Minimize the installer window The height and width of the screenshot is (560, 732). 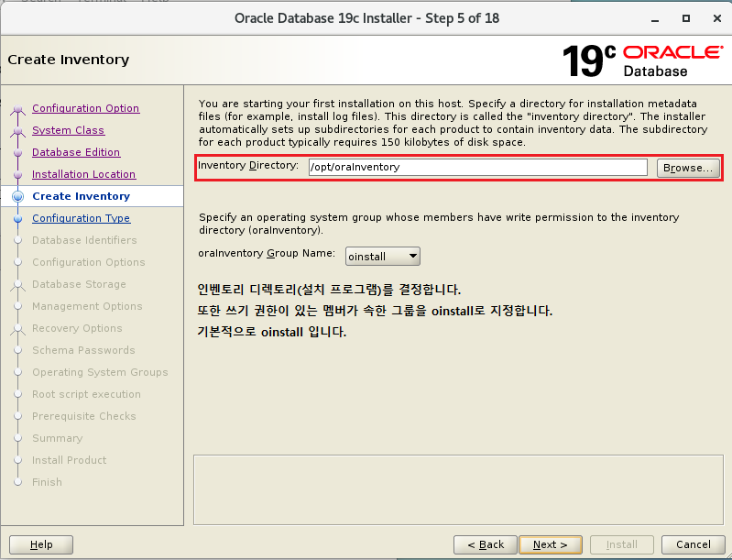tap(655, 18)
